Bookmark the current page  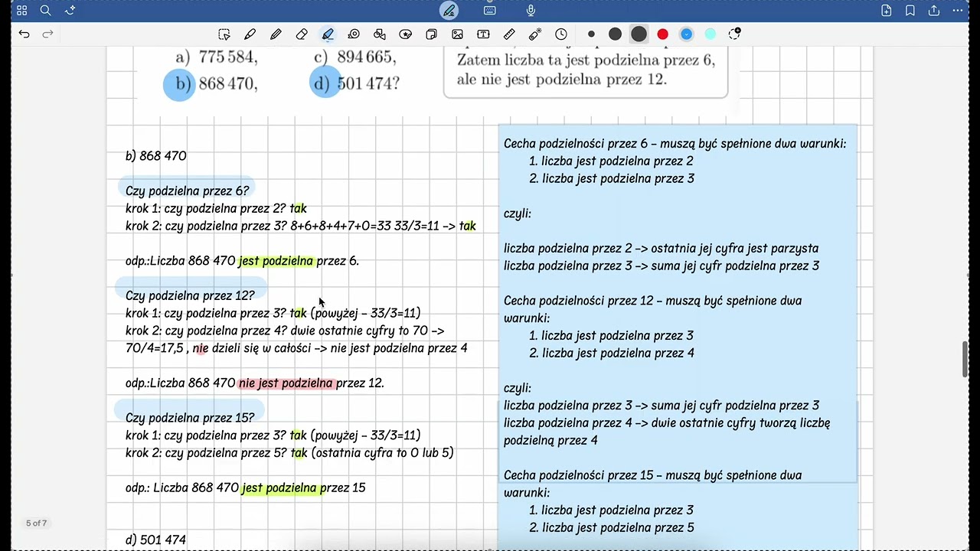(x=910, y=11)
